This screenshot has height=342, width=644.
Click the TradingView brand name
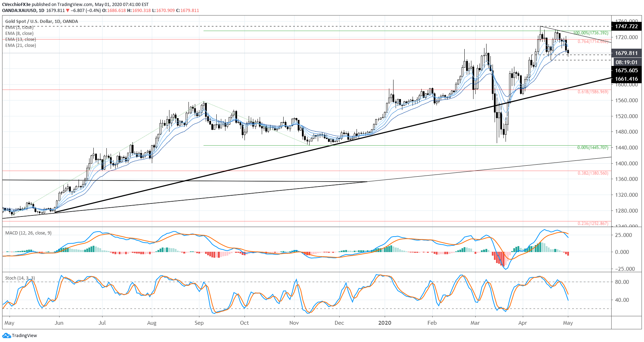point(24,336)
